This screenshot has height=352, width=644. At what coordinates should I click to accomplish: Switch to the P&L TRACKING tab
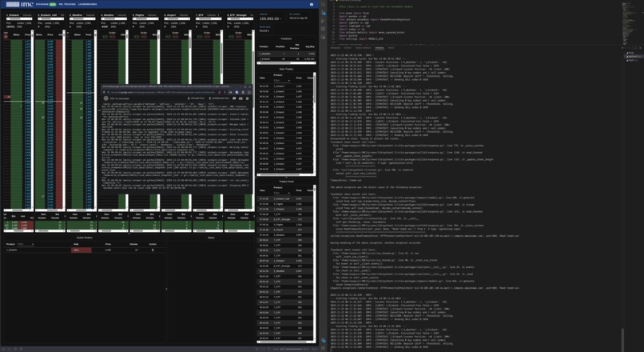pos(67,4)
